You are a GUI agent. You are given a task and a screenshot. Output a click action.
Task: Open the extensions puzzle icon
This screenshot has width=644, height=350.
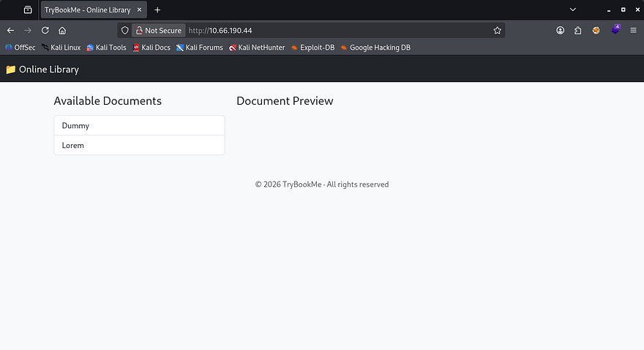pos(578,31)
